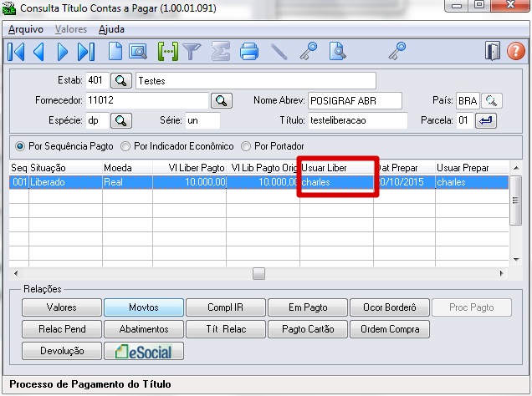Open the Ajuda menu
This screenshot has height=396, width=532.
coord(111,29)
